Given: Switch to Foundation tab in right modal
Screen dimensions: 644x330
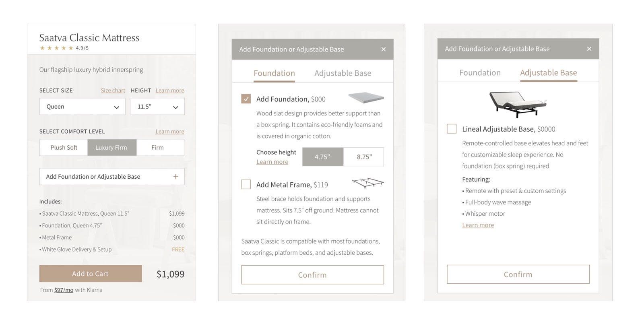Looking at the screenshot, I should click(480, 73).
